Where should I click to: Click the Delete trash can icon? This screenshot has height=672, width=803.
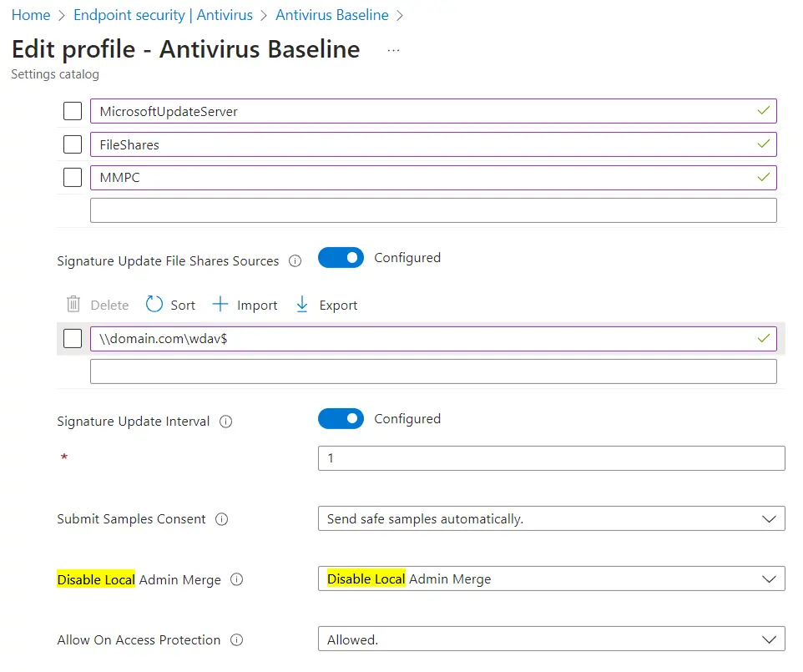73,305
